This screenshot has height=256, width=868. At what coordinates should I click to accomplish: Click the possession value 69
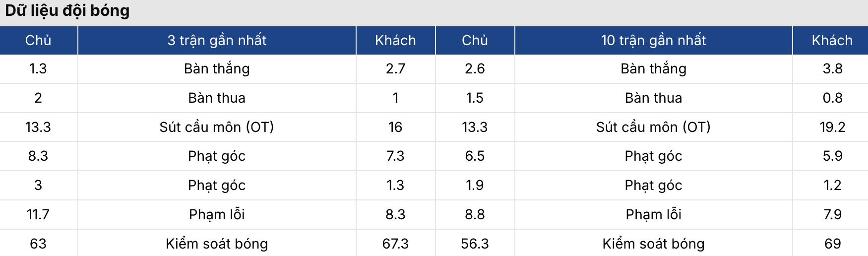coord(832,244)
